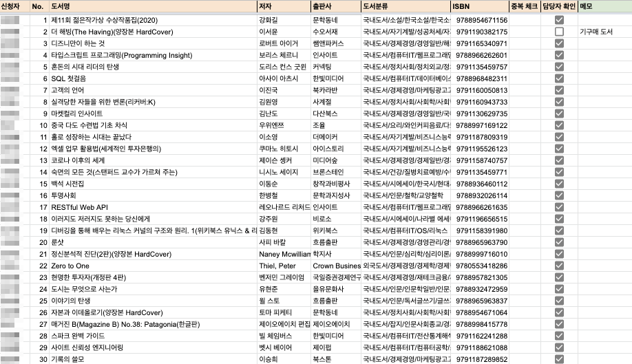The height and width of the screenshot is (364, 632).
Task: Toggle checkbox for 기록의 쓸모 row
Action: pyautogui.click(x=559, y=358)
